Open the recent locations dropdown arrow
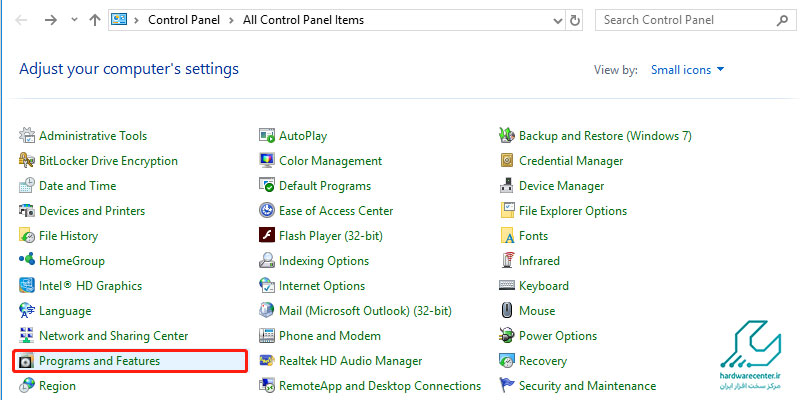Image resolution: width=800 pixels, height=400 pixels. (74, 20)
